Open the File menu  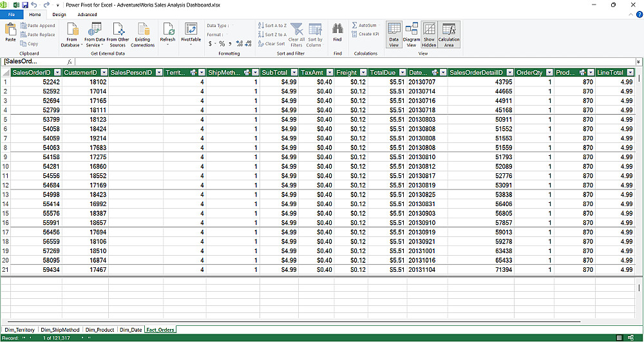click(x=11, y=14)
